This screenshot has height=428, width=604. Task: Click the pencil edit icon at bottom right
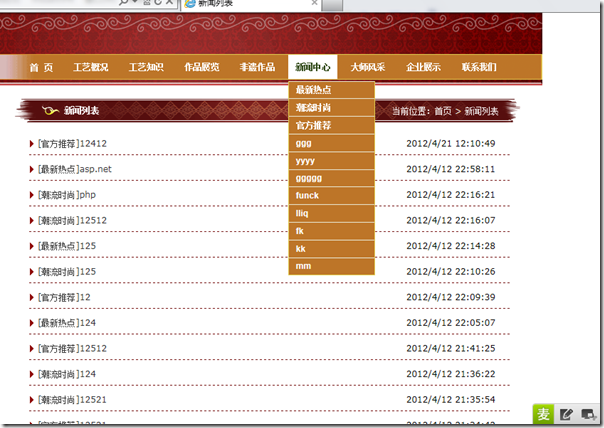(566, 414)
